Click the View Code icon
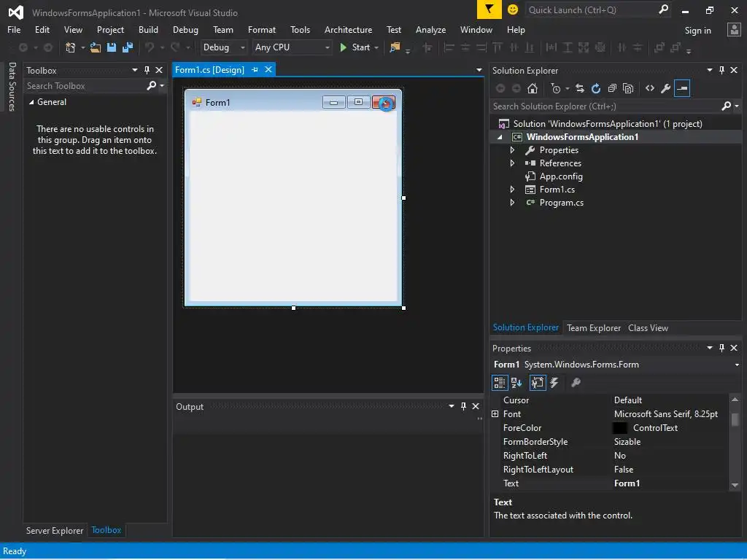The width and height of the screenshot is (747, 560). pyautogui.click(x=650, y=88)
